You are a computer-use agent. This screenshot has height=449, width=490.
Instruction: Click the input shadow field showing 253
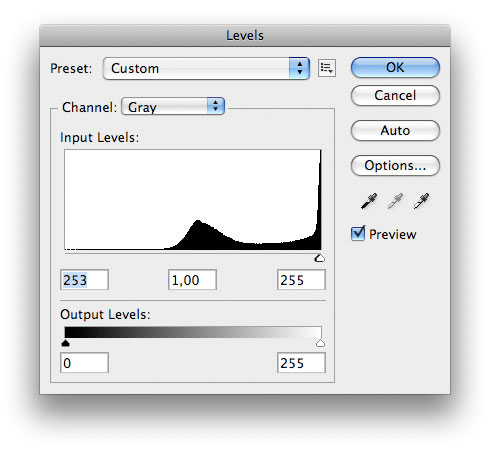pos(84,280)
